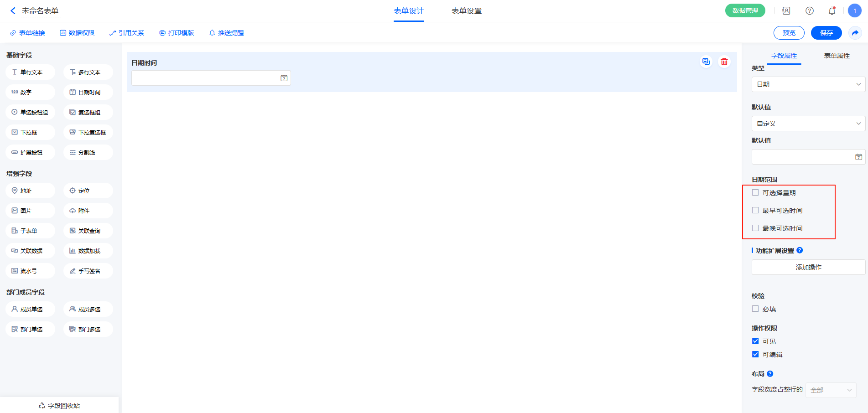
Task: Open calendar icon in 日期时间 field
Action: (x=284, y=78)
